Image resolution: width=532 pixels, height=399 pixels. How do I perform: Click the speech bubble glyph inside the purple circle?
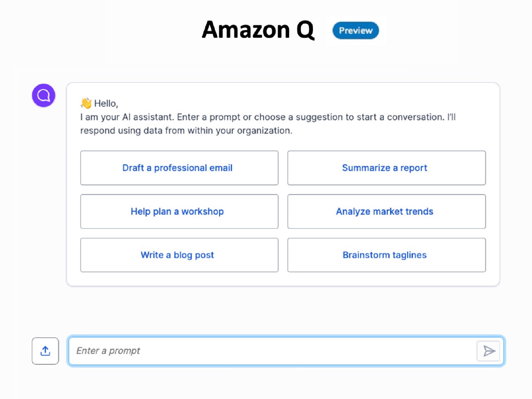[43, 95]
